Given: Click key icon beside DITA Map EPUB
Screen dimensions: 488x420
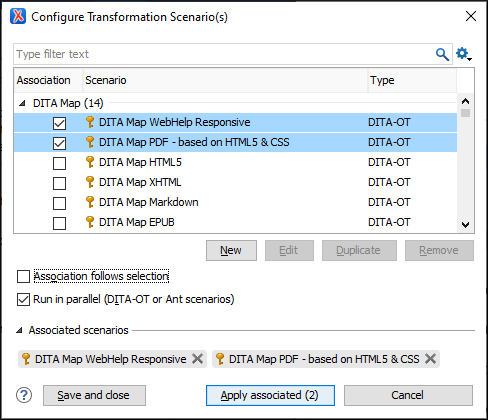Looking at the screenshot, I should click(x=90, y=222).
